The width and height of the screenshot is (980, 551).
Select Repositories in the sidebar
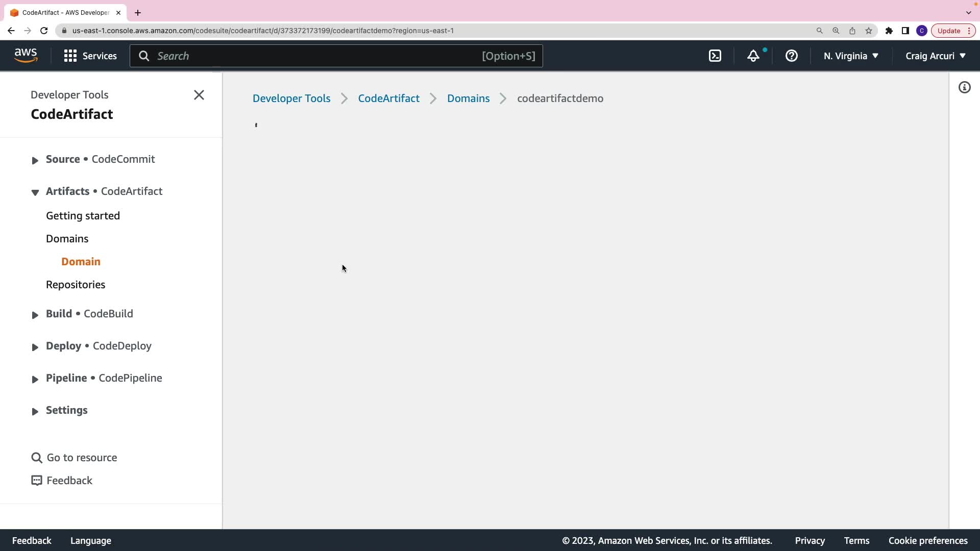(76, 285)
